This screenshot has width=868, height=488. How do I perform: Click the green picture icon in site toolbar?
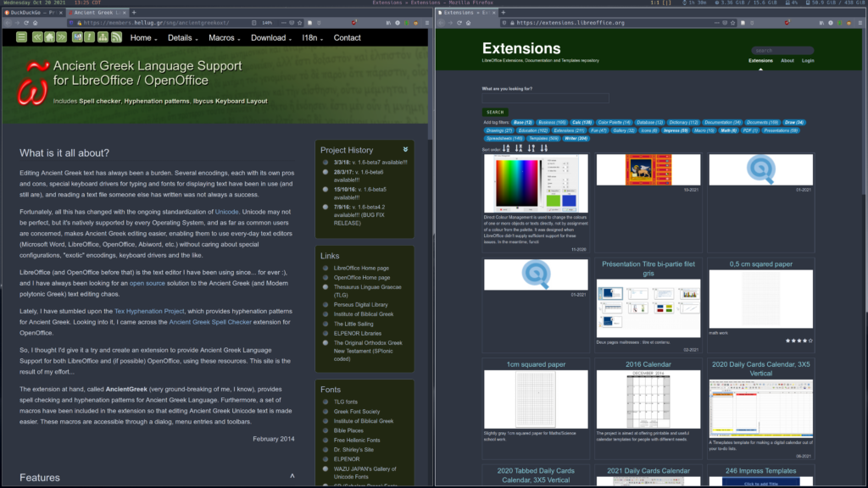click(77, 37)
